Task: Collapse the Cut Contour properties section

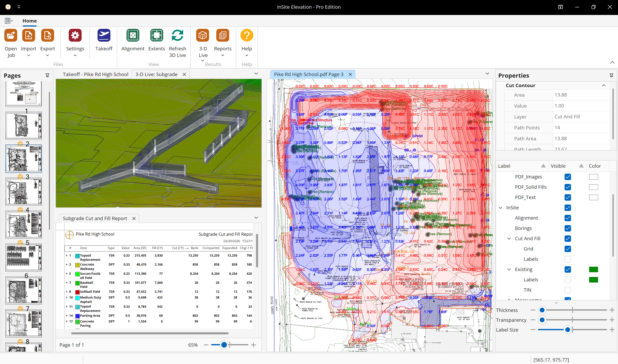Action: pyautogui.click(x=604, y=85)
